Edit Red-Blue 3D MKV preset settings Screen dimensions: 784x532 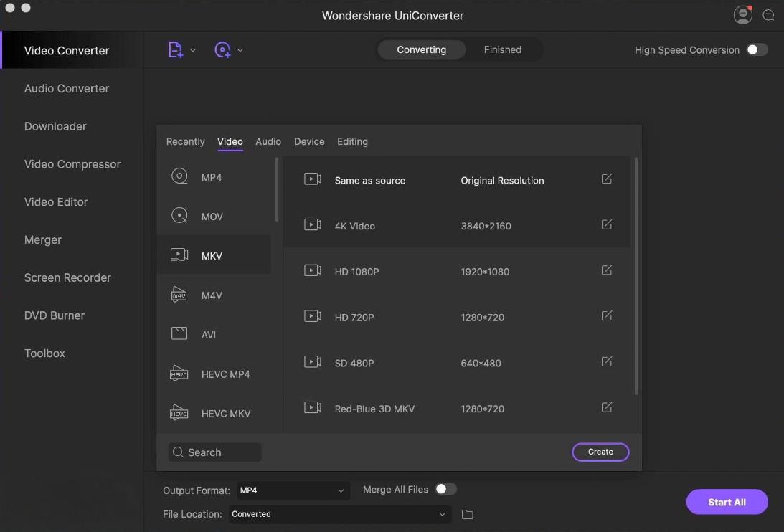(x=607, y=407)
